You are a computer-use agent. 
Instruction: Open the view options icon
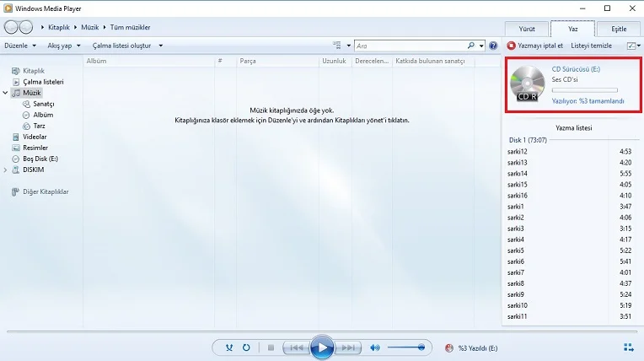pyautogui.click(x=337, y=46)
